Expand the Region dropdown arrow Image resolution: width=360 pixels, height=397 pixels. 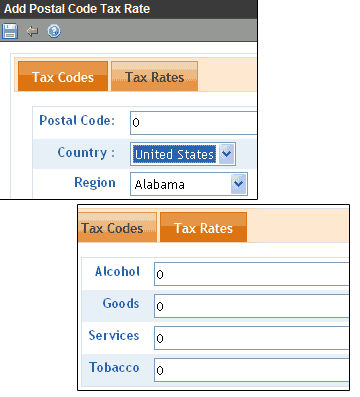(239, 184)
